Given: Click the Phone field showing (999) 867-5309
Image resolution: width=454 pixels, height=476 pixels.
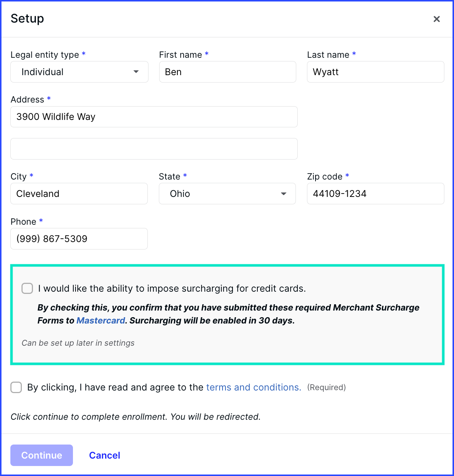Looking at the screenshot, I should tap(79, 239).
